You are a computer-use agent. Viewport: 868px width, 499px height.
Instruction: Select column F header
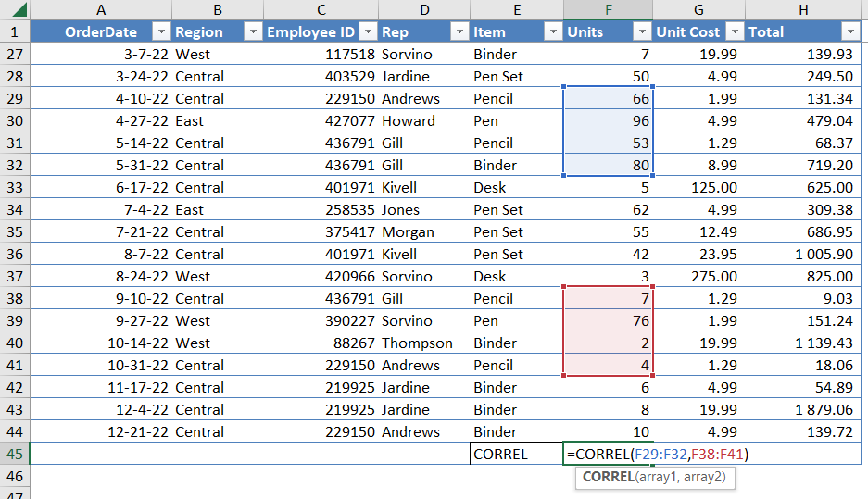[x=608, y=9]
